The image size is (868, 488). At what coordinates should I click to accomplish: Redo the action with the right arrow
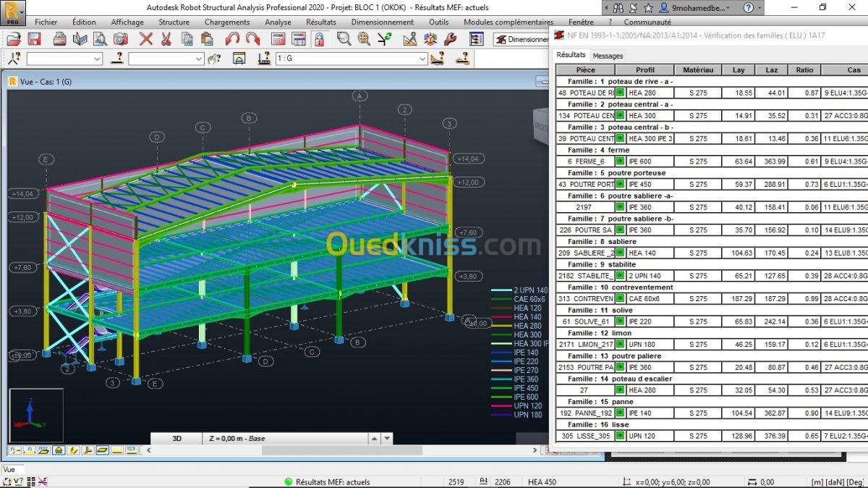click(x=252, y=39)
